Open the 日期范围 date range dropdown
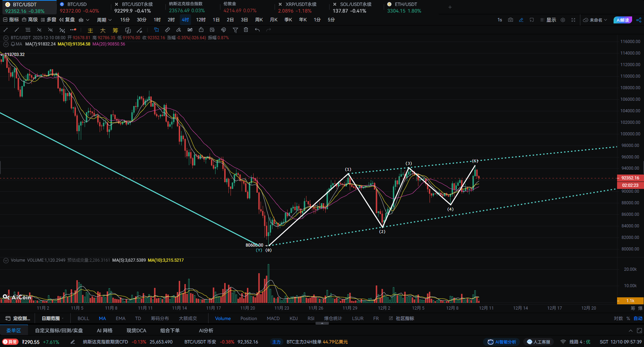 click(x=52, y=318)
